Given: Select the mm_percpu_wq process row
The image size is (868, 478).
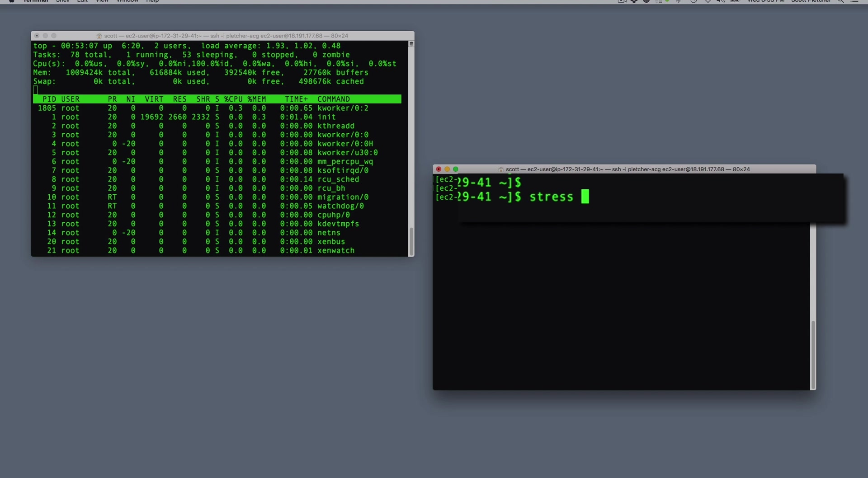Looking at the screenshot, I should [217, 161].
